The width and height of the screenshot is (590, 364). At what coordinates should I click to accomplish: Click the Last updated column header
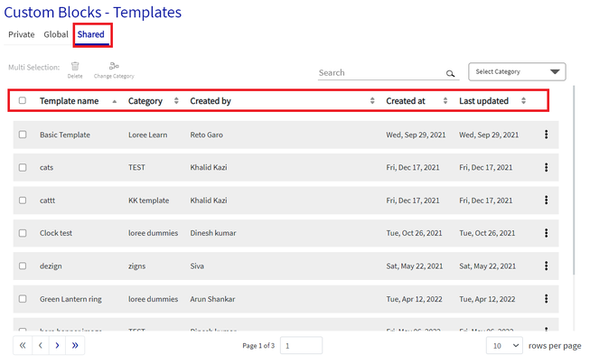click(x=483, y=101)
